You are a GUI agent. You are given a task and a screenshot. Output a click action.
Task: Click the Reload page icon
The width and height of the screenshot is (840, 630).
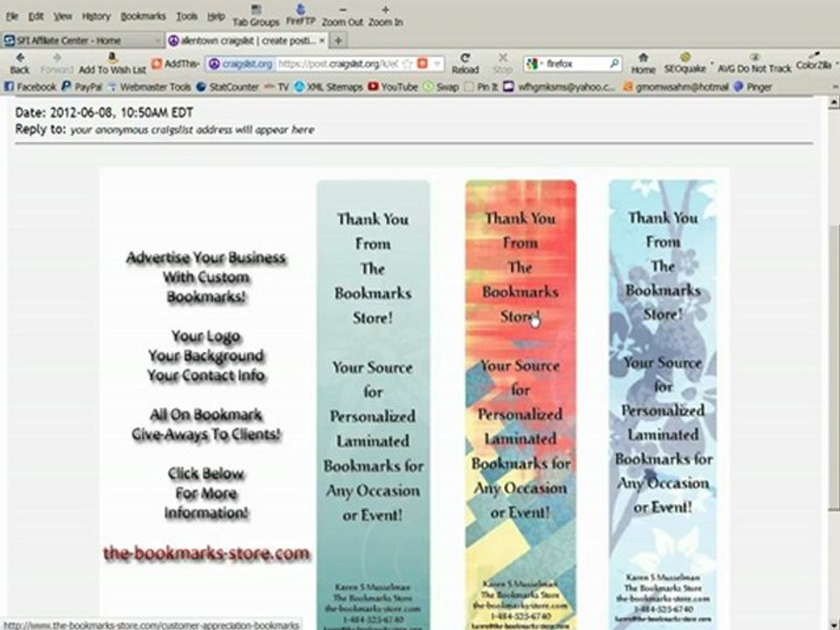coord(465,58)
